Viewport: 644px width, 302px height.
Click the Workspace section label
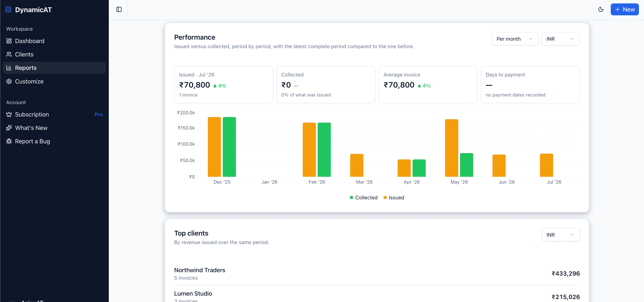(x=19, y=29)
